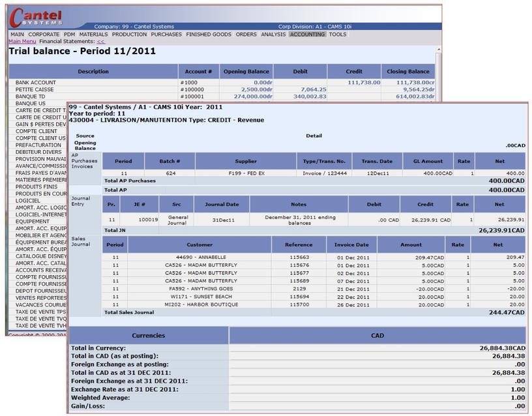The height and width of the screenshot is (416, 532).
Task: Select the BANQUE TD description
Action: click(x=30, y=97)
